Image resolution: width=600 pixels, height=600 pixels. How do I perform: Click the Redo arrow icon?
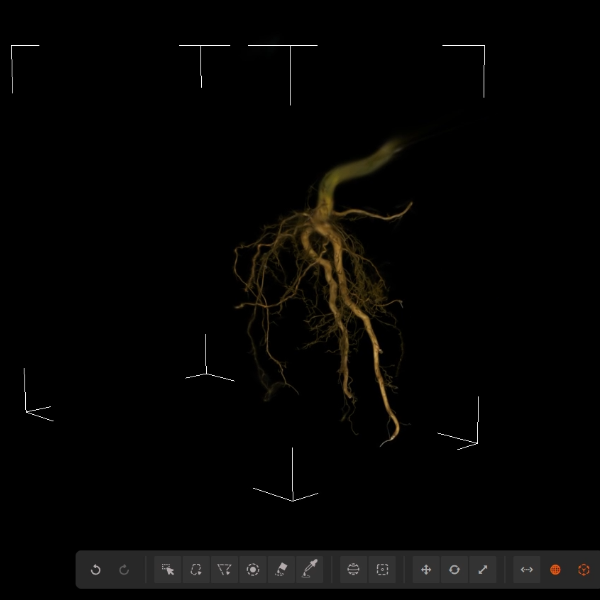point(124,570)
